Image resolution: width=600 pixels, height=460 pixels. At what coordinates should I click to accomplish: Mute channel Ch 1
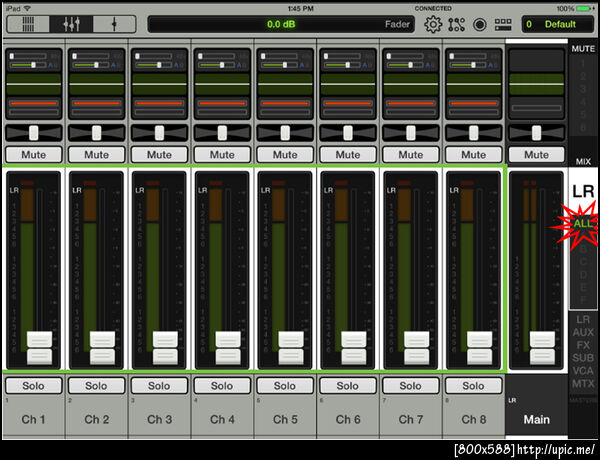pos(34,155)
